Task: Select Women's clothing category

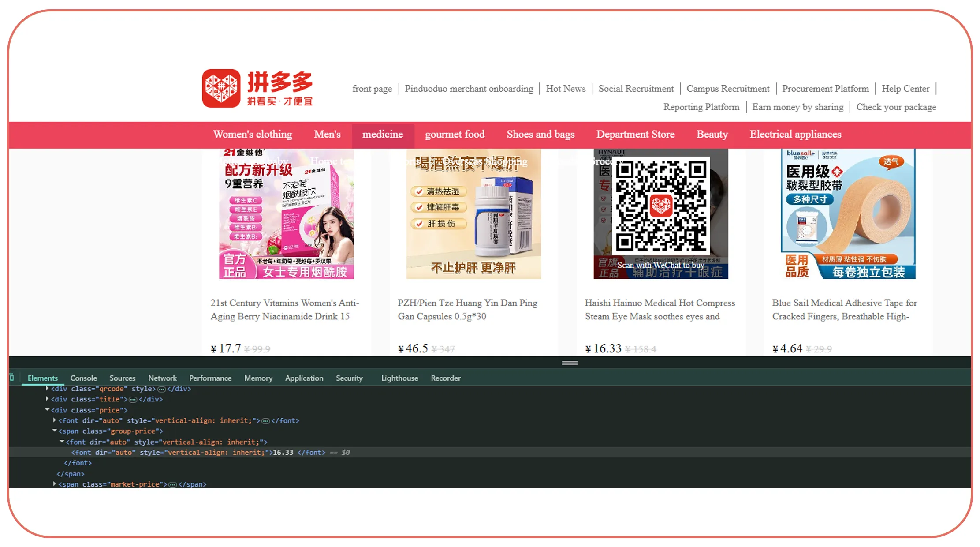Action: pos(253,134)
